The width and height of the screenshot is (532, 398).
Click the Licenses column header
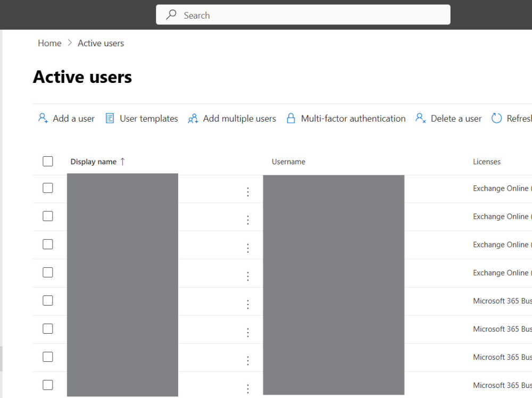pos(487,162)
